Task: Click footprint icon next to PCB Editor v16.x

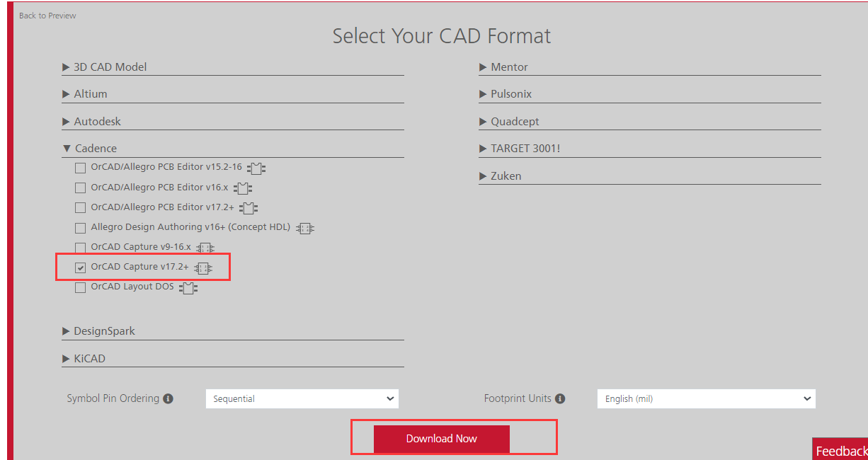Action: (x=243, y=188)
